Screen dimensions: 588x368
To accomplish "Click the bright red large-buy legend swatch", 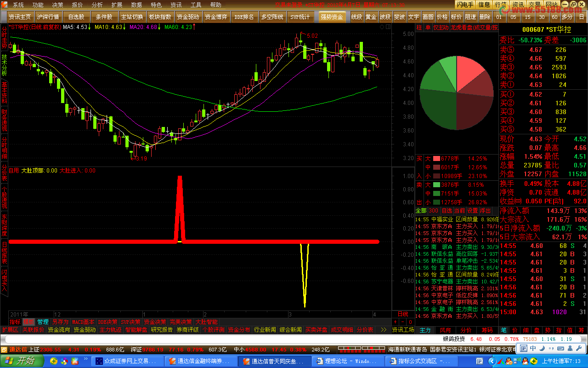I will coord(437,159).
